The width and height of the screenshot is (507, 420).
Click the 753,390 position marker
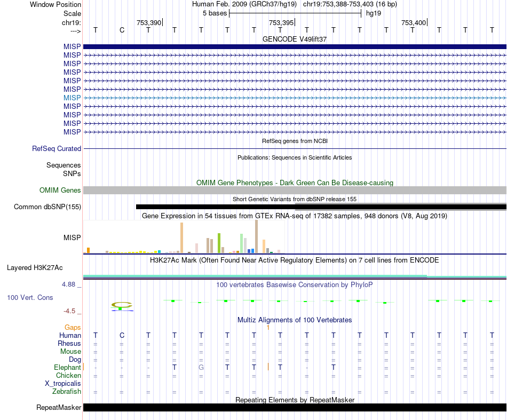pyautogui.click(x=149, y=22)
